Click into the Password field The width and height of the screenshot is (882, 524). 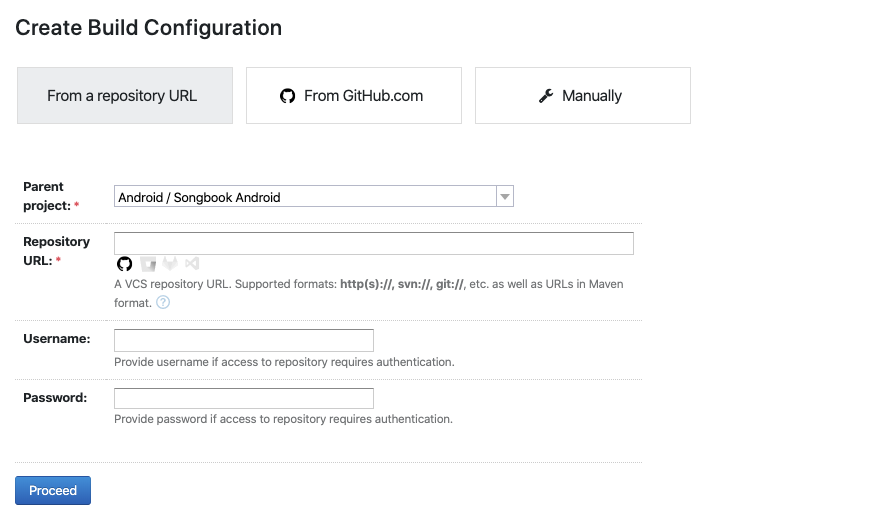(244, 398)
